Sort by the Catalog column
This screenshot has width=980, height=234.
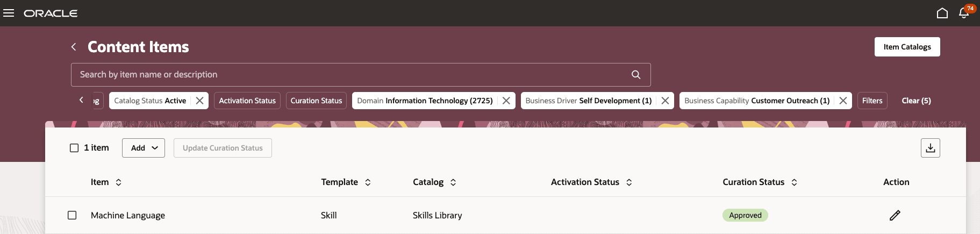453,182
